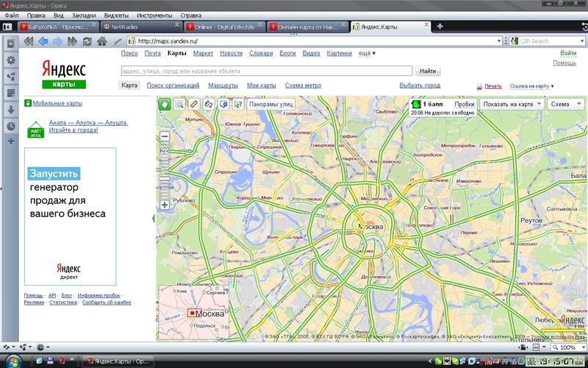Click the Opera fast forward button
The image size is (588, 368).
(72, 41)
